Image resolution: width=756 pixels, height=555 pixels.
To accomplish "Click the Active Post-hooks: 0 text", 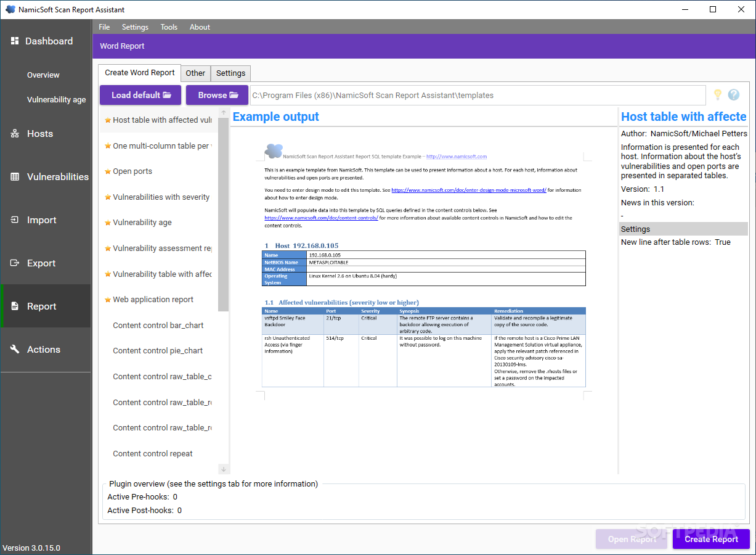I will tap(144, 510).
